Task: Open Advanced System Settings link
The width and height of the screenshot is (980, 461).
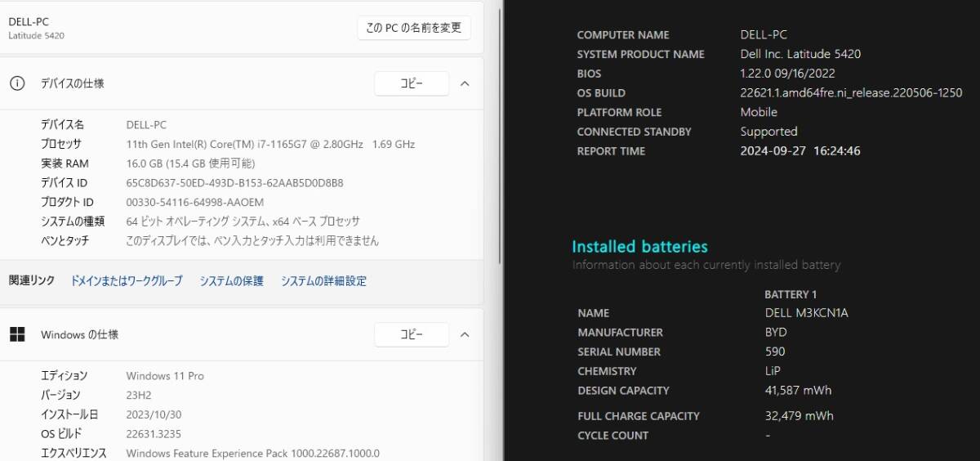Action: point(324,280)
